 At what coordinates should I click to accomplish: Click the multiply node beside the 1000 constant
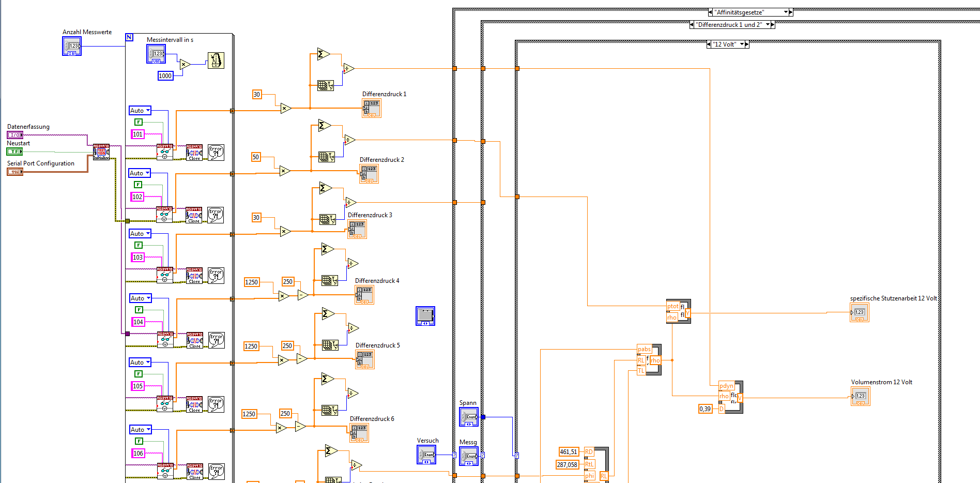pos(185,65)
